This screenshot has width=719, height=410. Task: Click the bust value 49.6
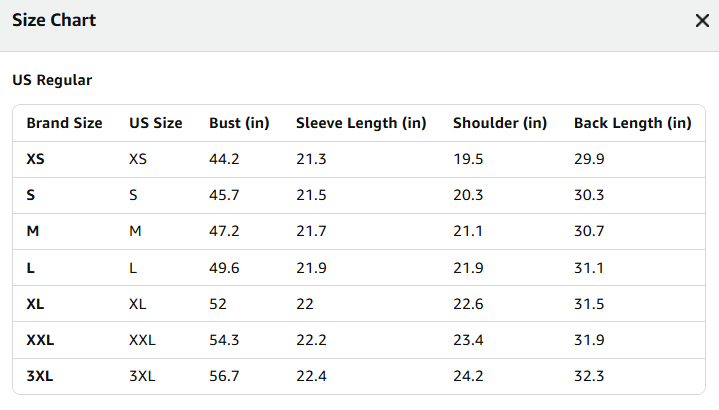click(224, 268)
